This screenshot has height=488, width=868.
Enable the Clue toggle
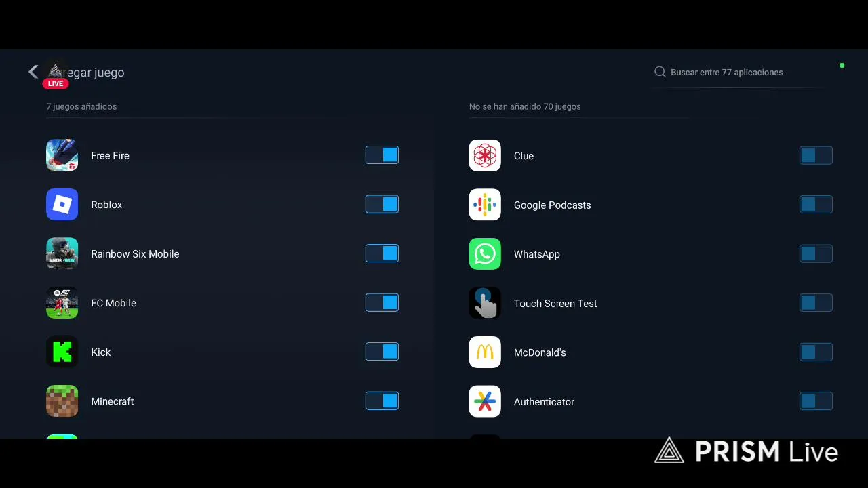click(x=816, y=155)
